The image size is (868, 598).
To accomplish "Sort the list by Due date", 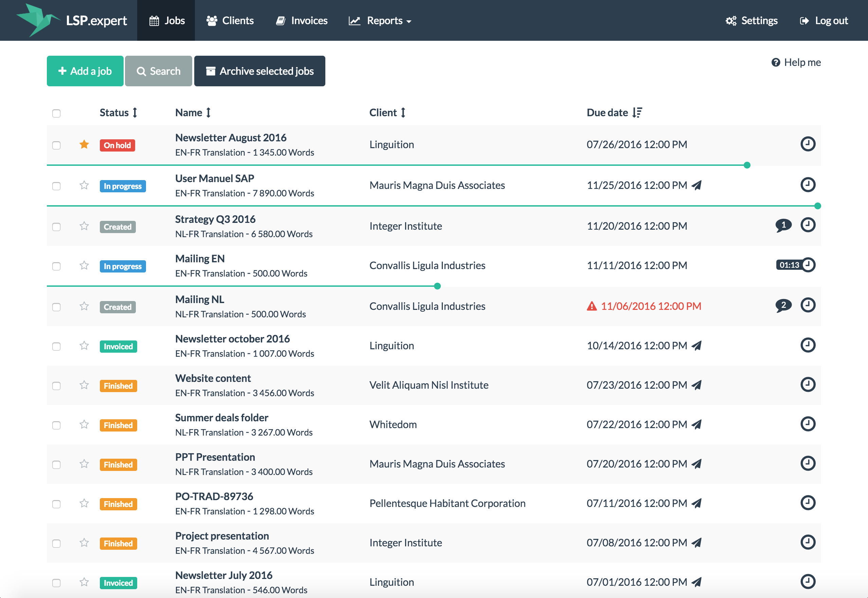I will [614, 112].
